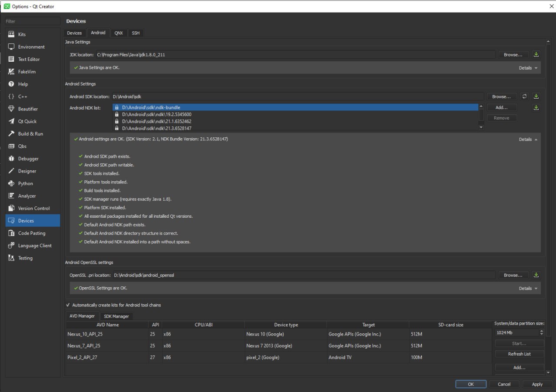Open Build & Run settings

[33, 134]
